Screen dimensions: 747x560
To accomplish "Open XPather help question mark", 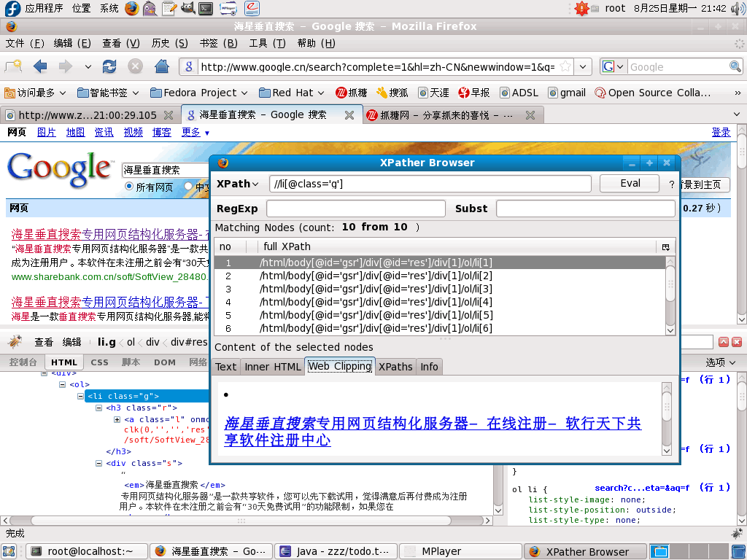I will 672,184.
